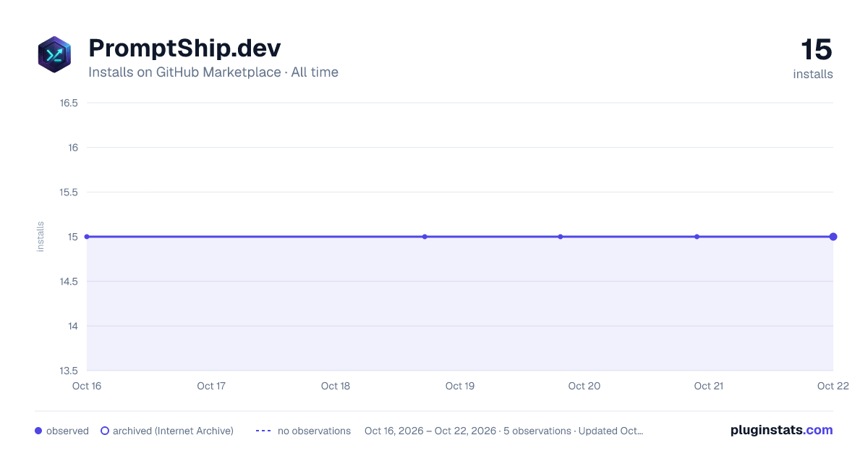
Task: Click the 16.5 y-axis label
Action: pyautogui.click(x=69, y=103)
